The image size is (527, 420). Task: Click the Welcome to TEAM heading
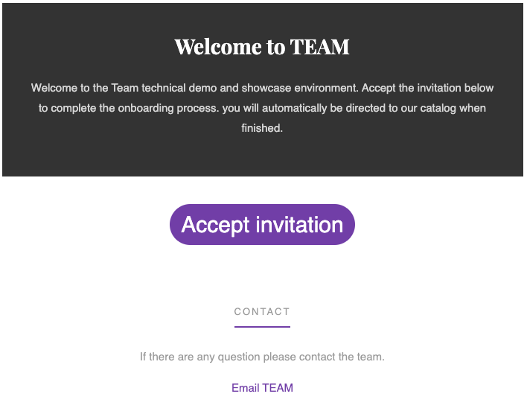tap(262, 47)
